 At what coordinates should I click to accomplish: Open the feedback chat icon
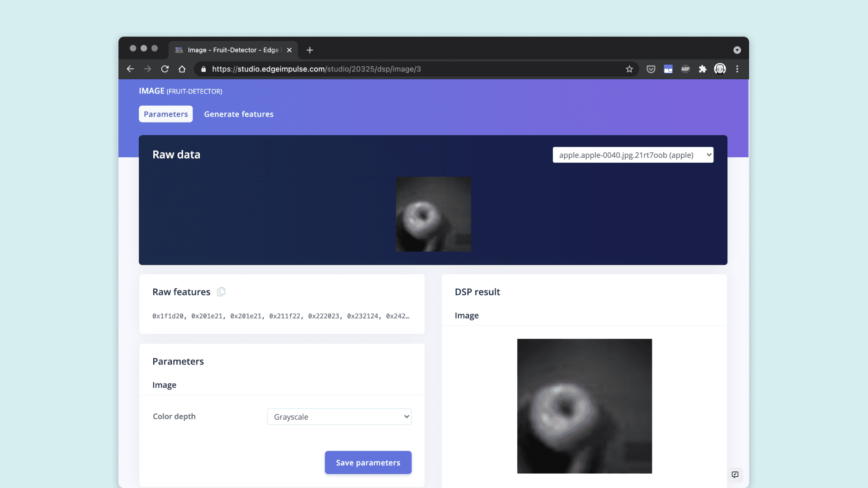click(x=735, y=474)
